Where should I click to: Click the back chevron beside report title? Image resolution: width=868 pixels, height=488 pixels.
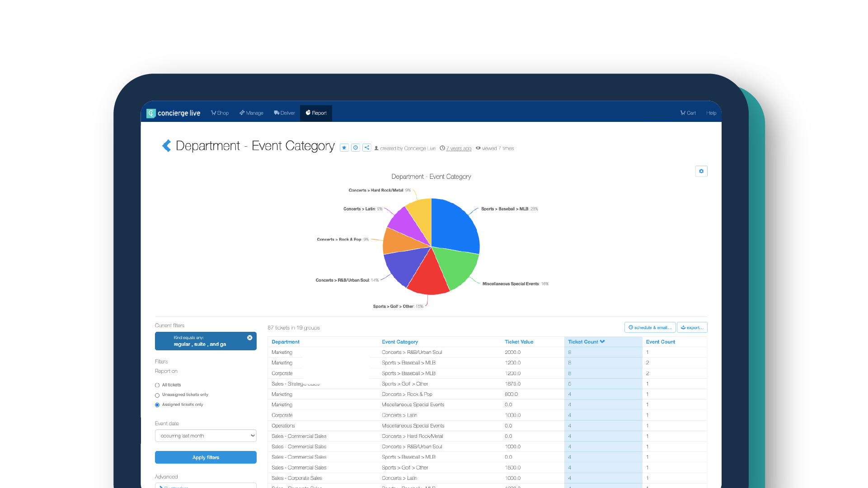tap(166, 146)
